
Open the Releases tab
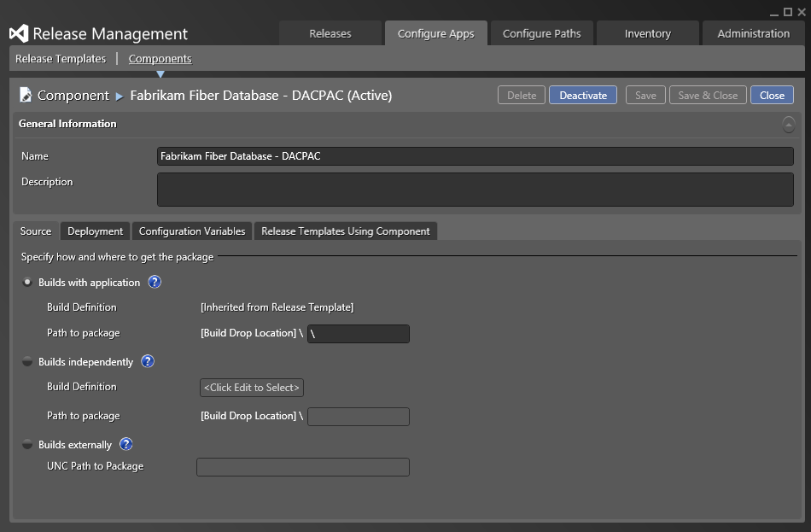click(x=330, y=33)
